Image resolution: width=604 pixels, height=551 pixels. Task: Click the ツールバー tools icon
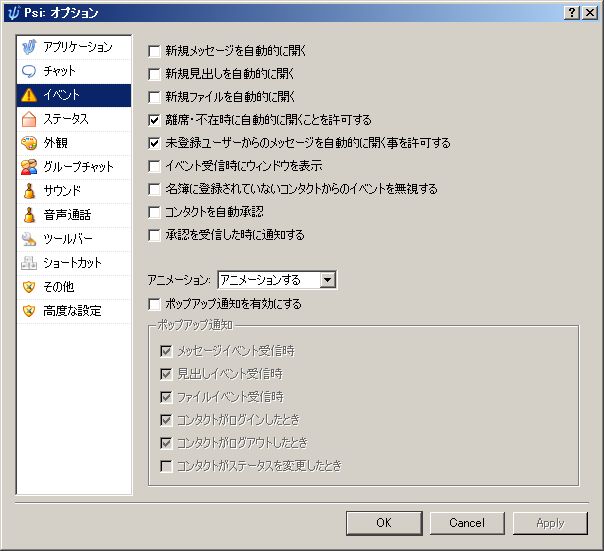click(x=29, y=239)
